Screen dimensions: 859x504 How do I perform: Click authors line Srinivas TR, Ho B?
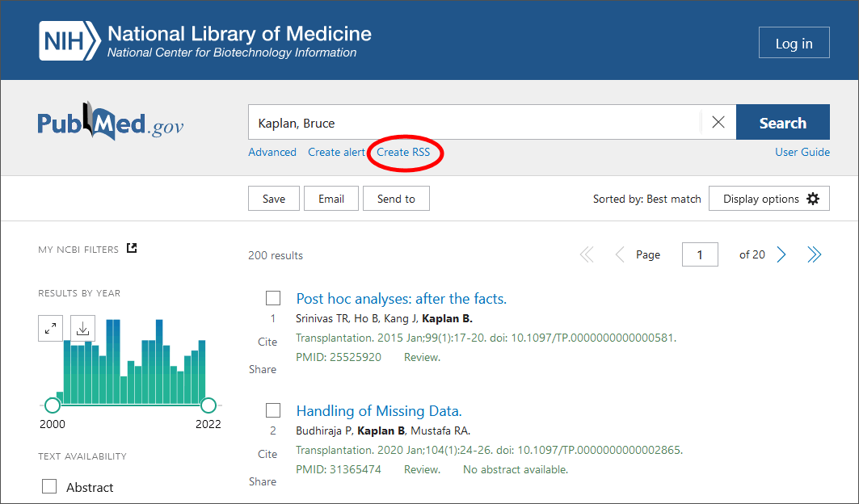tap(384, 318)
